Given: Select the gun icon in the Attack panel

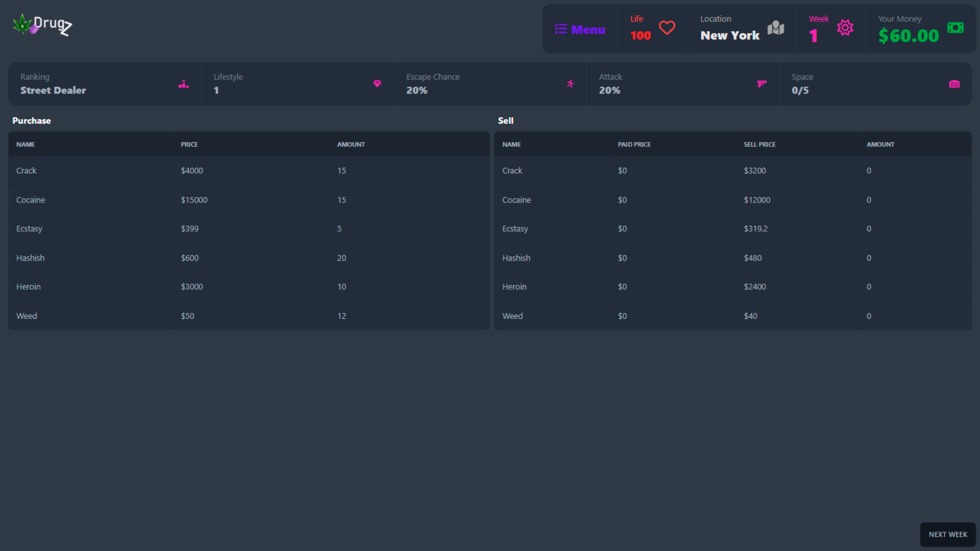Looking at the screenshot, I should [762, 84].
